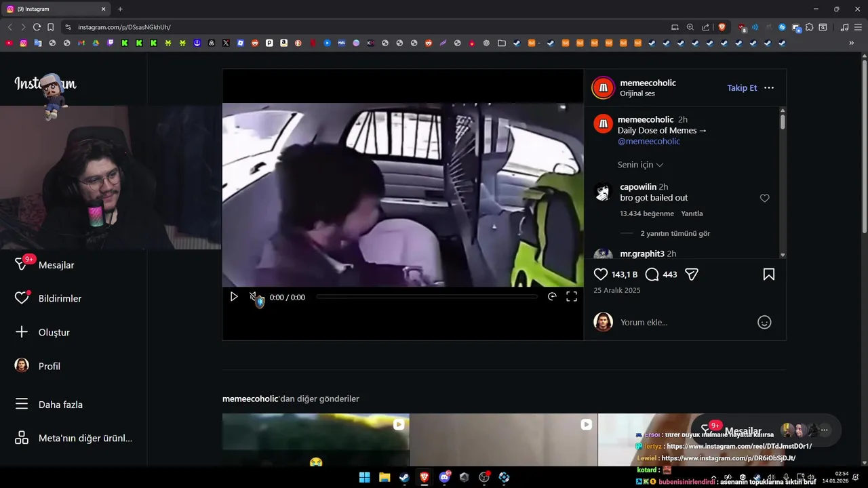
Task: Expand '2 yanıtın tümünü gör' replies
Action: (675, 233)
